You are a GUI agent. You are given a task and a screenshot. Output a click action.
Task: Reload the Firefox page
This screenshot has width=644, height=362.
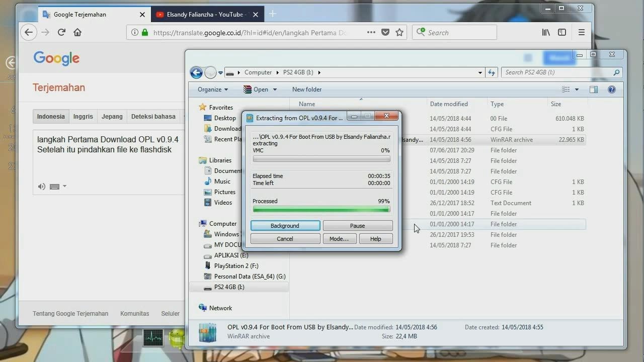pos(61,32)
